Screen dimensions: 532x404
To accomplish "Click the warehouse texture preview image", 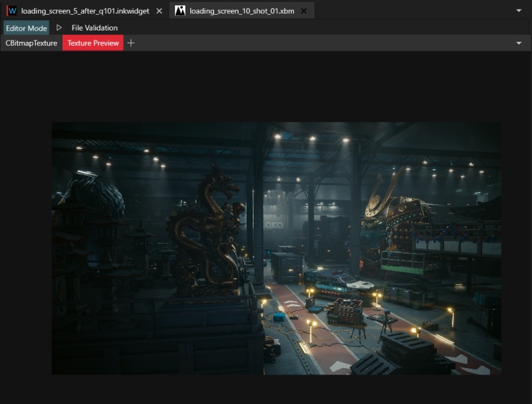I will [x=277, y=249].
